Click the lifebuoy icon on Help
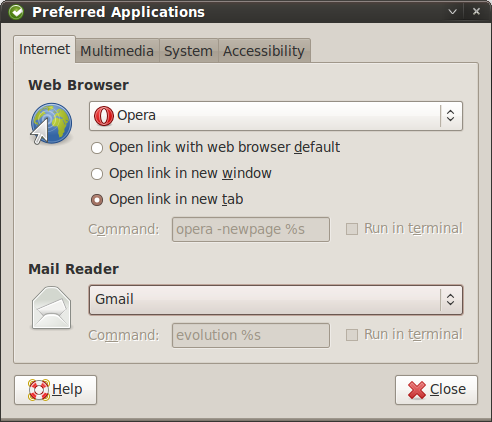The width and height of the screenshot is (492, 422). [39, 390]
